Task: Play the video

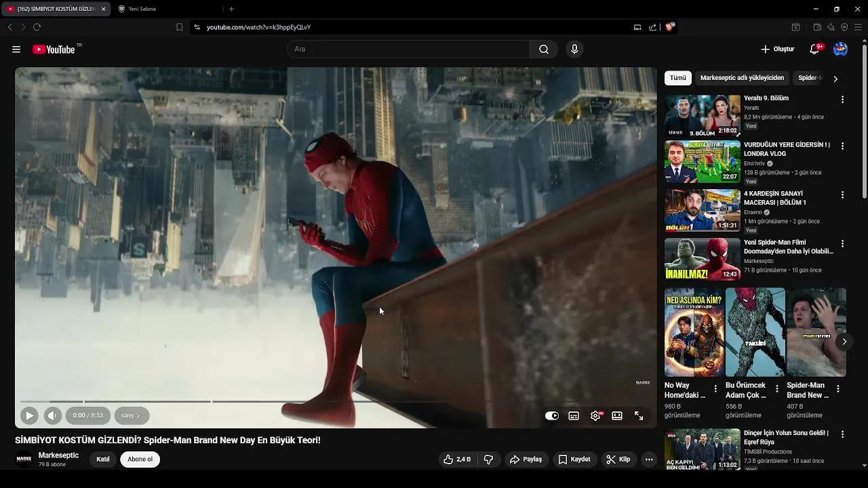Action: [29, 415]
